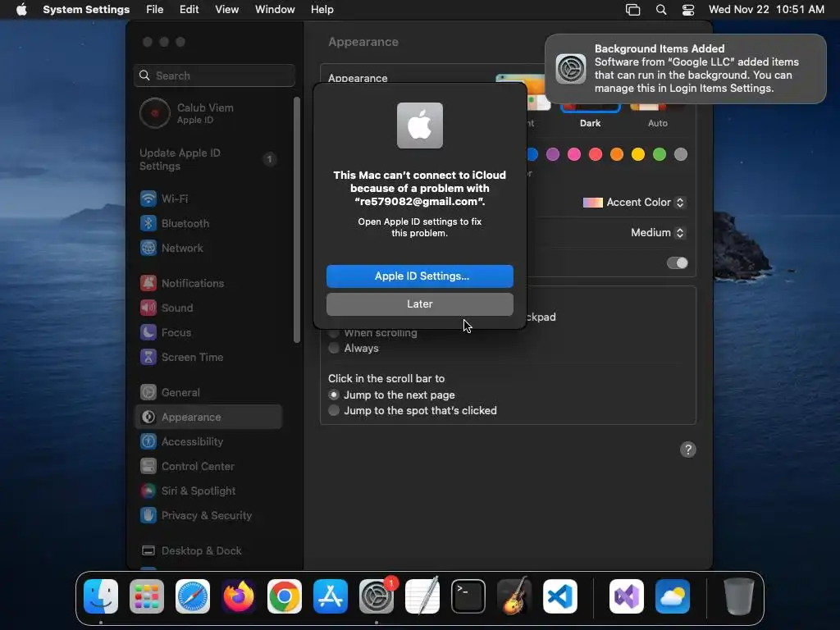Open the Apple menu

click(x=21, y=10)
